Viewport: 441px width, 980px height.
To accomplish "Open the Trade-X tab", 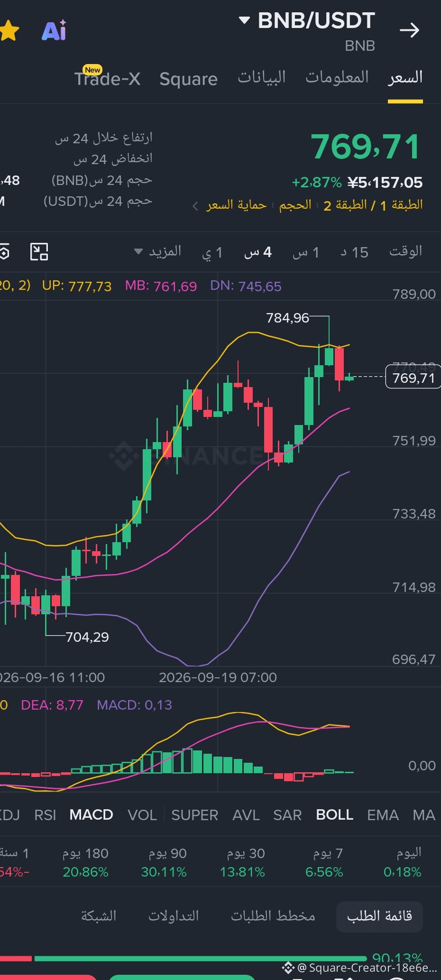I will [x=107, y=78].
